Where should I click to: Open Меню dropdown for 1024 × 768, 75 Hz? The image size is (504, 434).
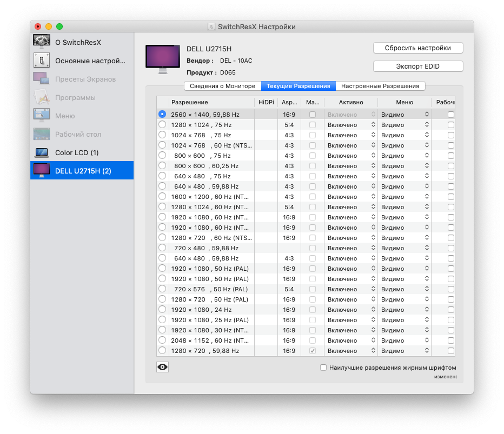coord(404,135)
